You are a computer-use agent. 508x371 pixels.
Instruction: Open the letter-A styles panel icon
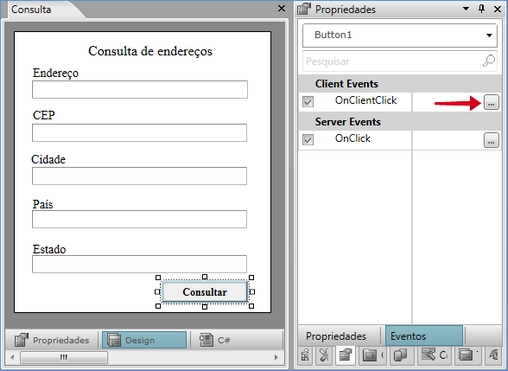[x=494, y=355]
